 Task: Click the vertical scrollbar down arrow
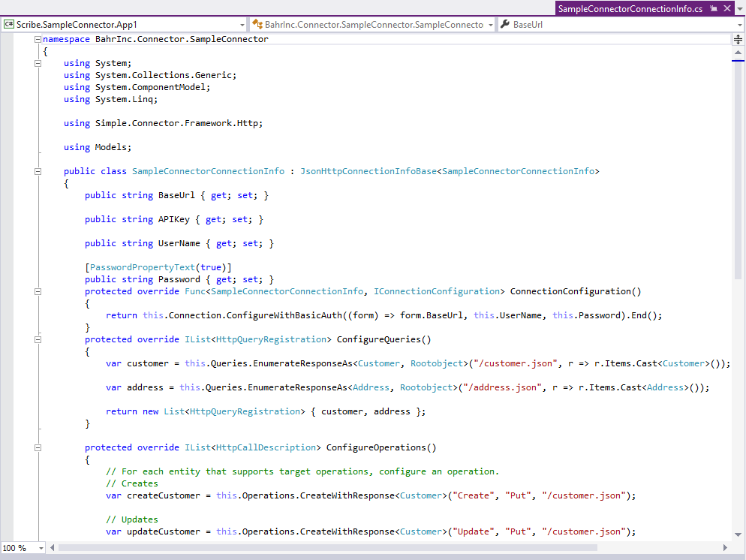[x=738, y=534]
